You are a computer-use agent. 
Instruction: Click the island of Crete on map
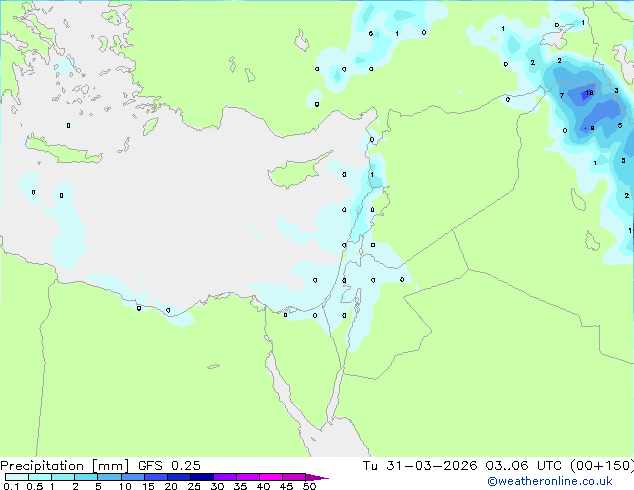[x=63, y=150]
